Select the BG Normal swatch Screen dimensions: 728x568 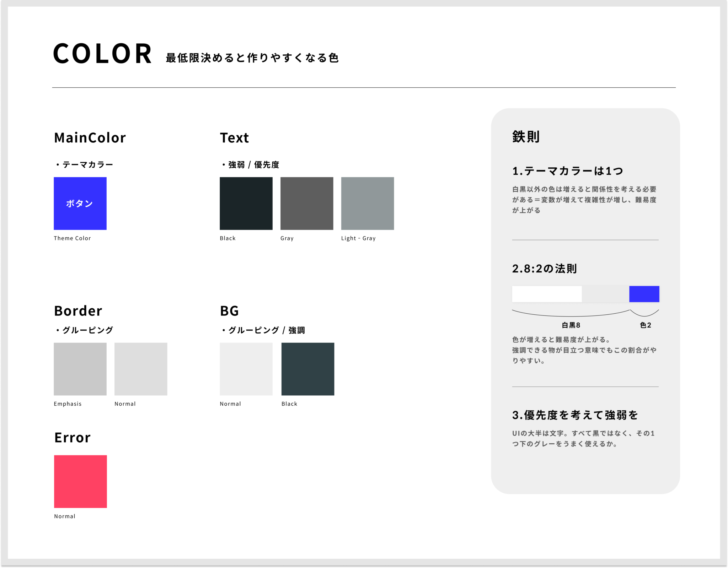coord(246,369)
